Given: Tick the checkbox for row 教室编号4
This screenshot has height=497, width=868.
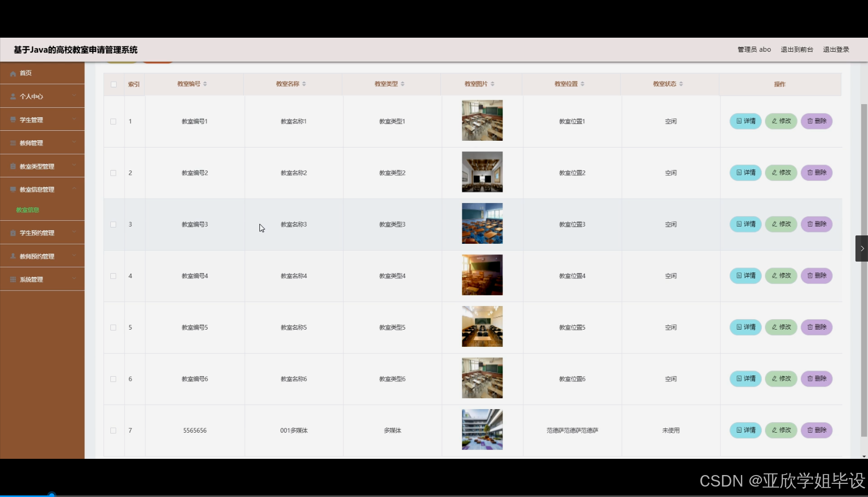Looking at the screenshot, I should (113, 276).
